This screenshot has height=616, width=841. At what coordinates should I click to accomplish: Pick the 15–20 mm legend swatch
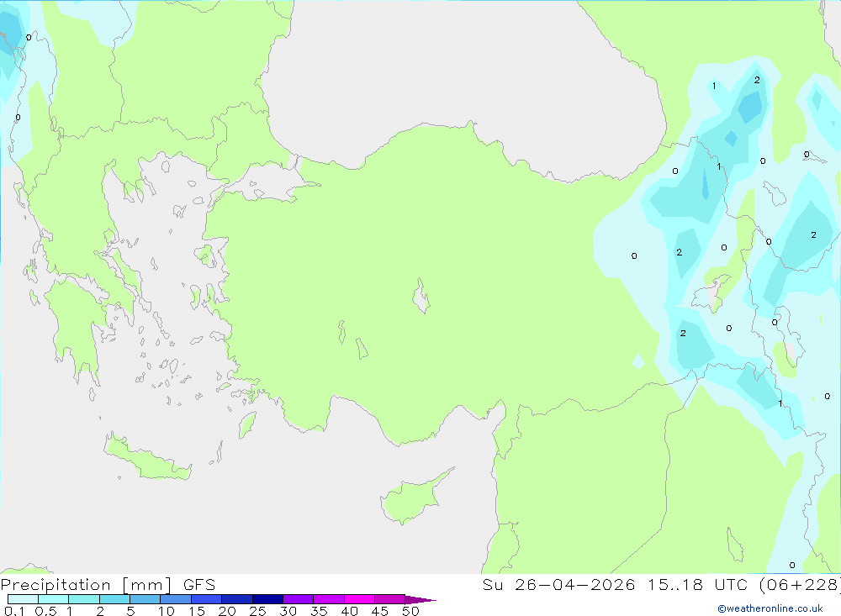(x=206, y=599)
